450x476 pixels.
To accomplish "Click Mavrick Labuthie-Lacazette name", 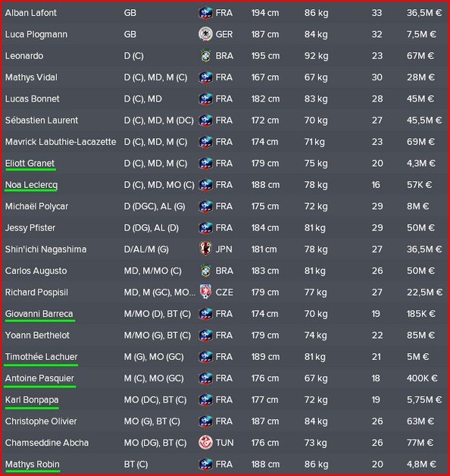I will click(61, 142).
